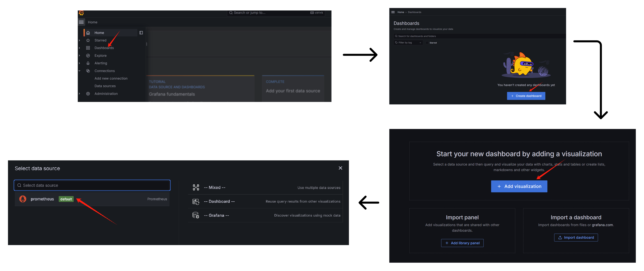Viewport: 644px width, 271px height.
Task: Click the Administration gear icon
Action: tap(88, 94)
